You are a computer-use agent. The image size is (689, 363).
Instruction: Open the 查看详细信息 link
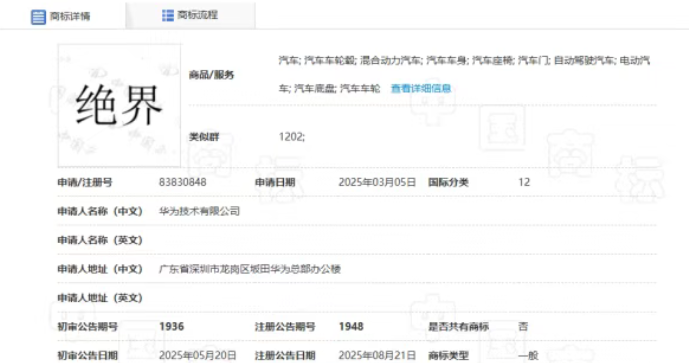point(421,88)
